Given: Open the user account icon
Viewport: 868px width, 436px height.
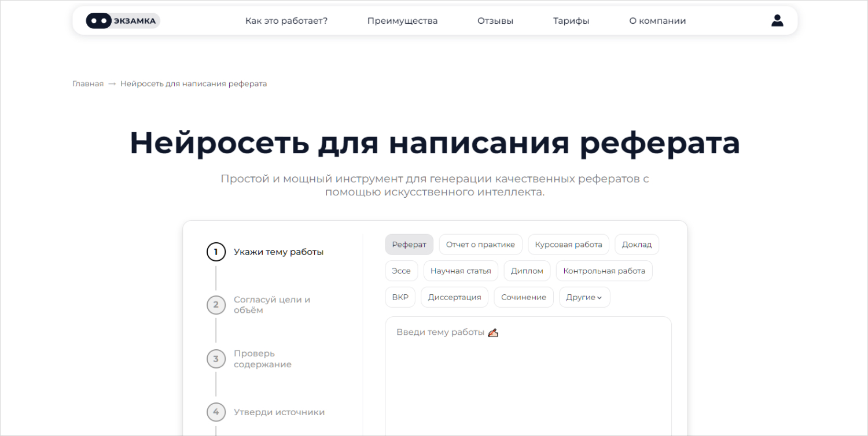Looking at the screenshot, I should click(x=777, y=20).
